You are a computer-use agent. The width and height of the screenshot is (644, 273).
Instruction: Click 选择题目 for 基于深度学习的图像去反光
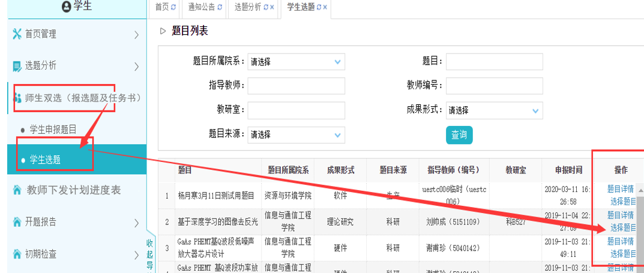tap(624, 227)
